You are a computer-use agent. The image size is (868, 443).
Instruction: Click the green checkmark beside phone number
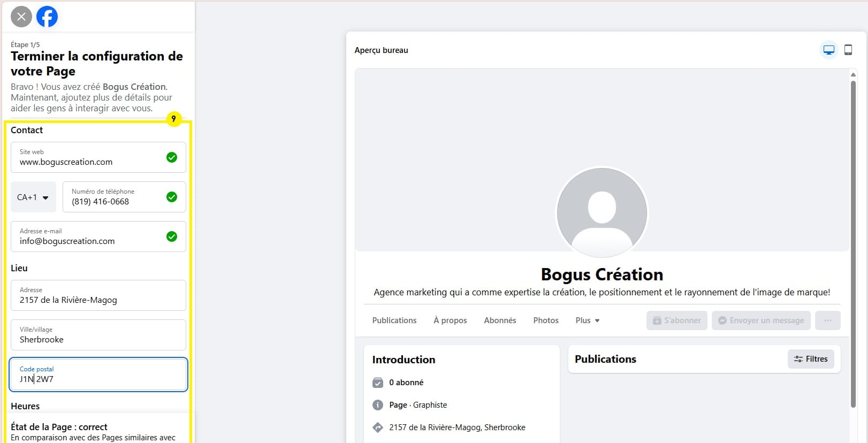172,197
